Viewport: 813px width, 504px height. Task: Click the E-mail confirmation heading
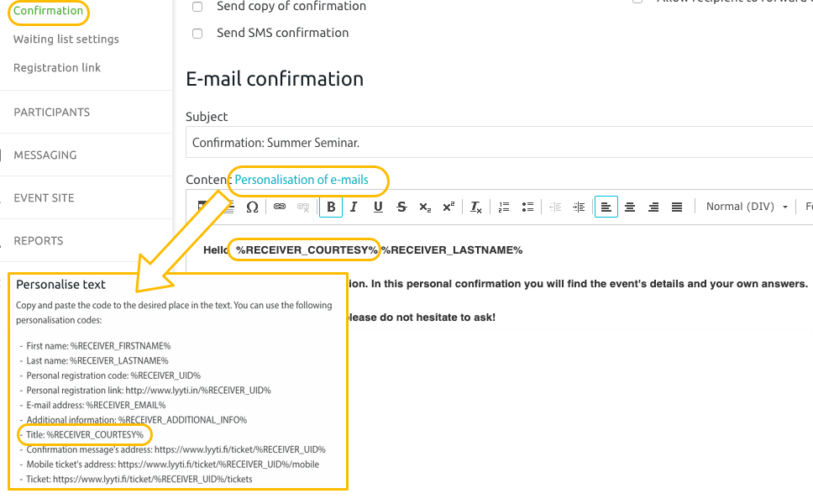pyautogui.click(x=275, y=79)
